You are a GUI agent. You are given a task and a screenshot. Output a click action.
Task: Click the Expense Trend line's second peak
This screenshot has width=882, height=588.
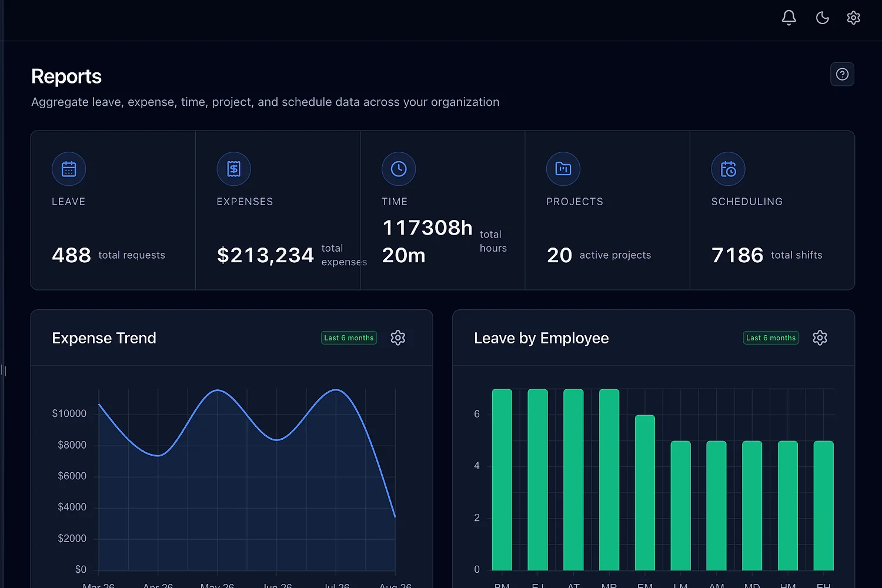(336, 390)
